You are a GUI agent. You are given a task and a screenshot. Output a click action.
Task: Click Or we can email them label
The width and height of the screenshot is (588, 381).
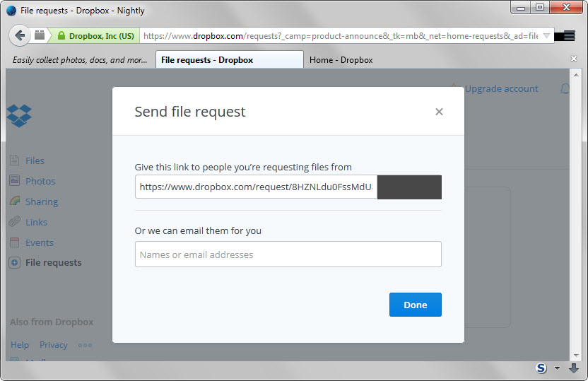(198, 230)
